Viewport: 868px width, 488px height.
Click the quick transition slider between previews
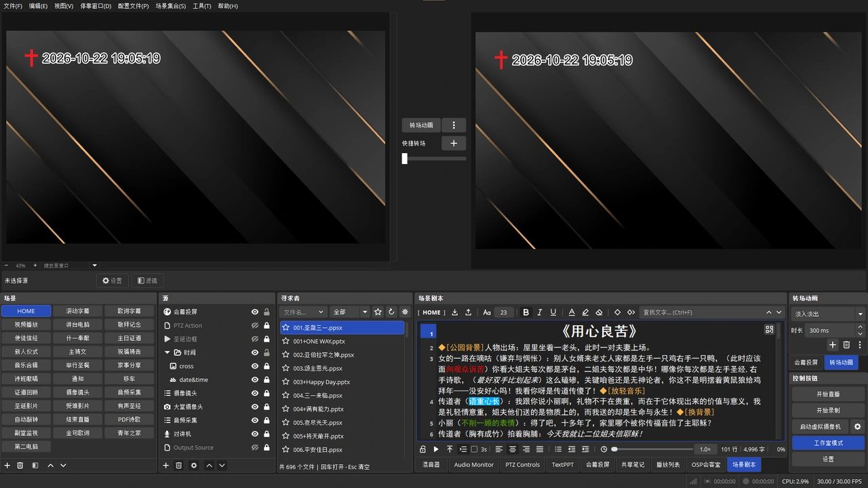tap(434, 159)
